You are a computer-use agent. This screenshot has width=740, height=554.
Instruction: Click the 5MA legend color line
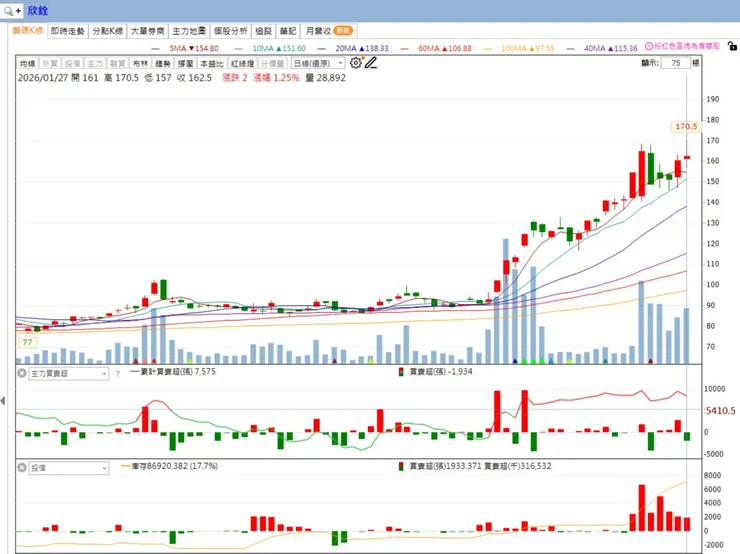156,49
